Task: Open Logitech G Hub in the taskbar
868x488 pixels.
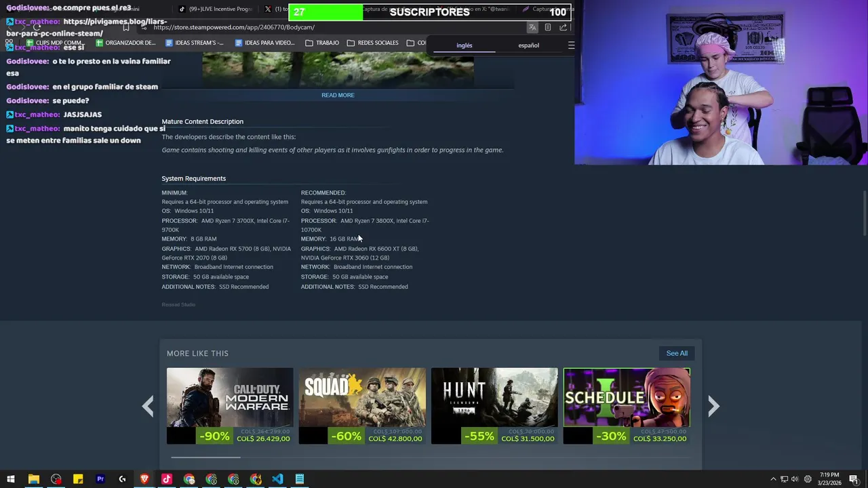Action: click(x=122, y=479)
